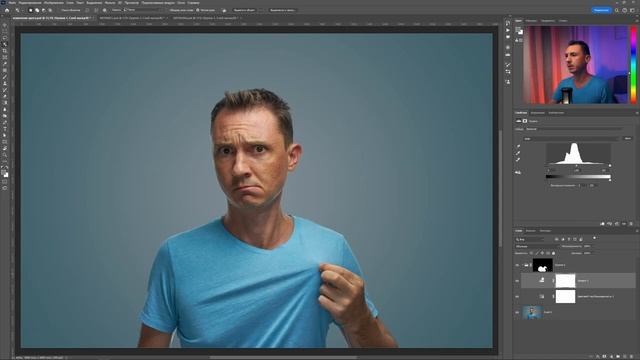The height and width of the screenshot is (360, 640).
Task: Open layer Opacity dropdown
Action: point(588,246)
